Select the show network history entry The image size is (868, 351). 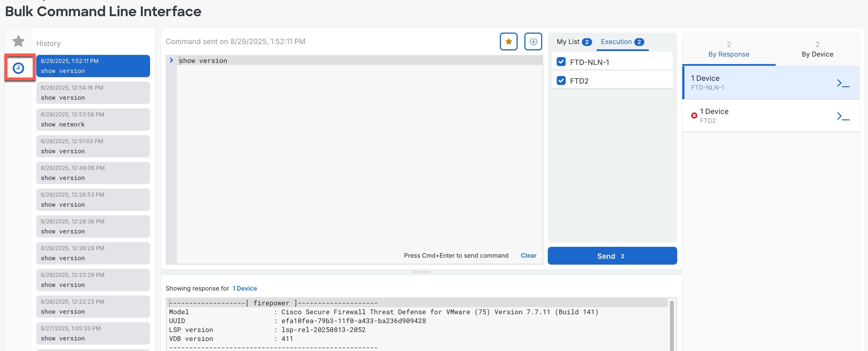point(93,120)
